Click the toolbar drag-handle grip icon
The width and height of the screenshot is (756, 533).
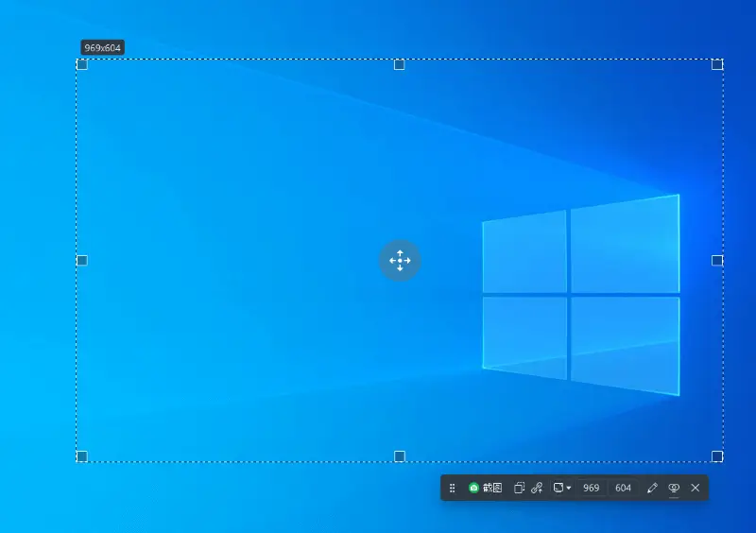click(x=453, y=489)
